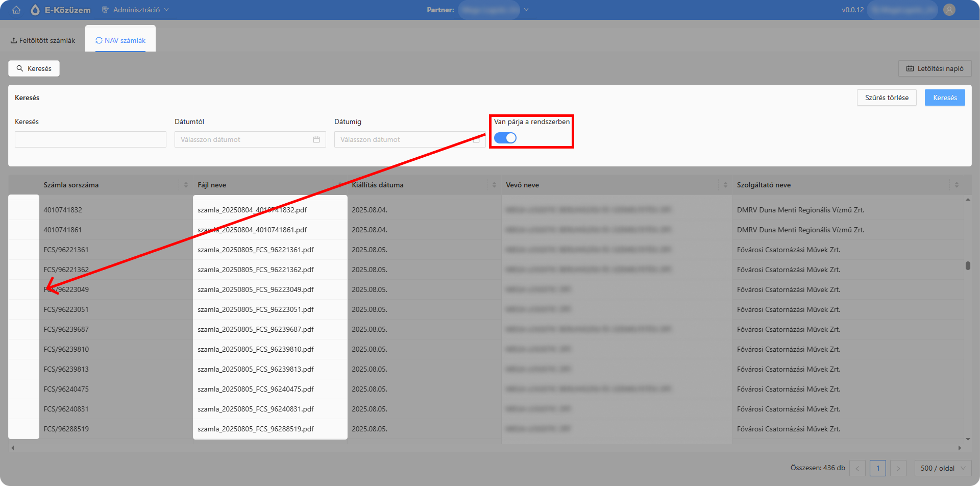Open the Partner selector dropdown
This screenshot has height=486, width=980.
pyautogui.click(x=494, y=10)
